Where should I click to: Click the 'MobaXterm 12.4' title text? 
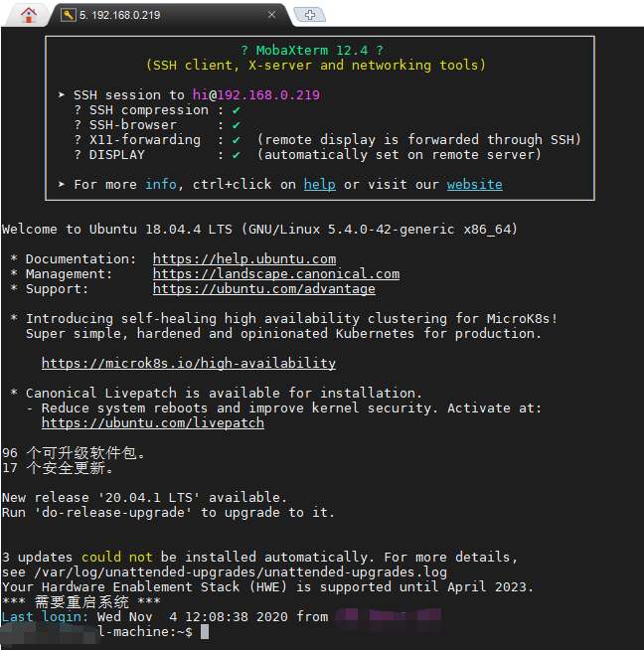pos(312,50)
